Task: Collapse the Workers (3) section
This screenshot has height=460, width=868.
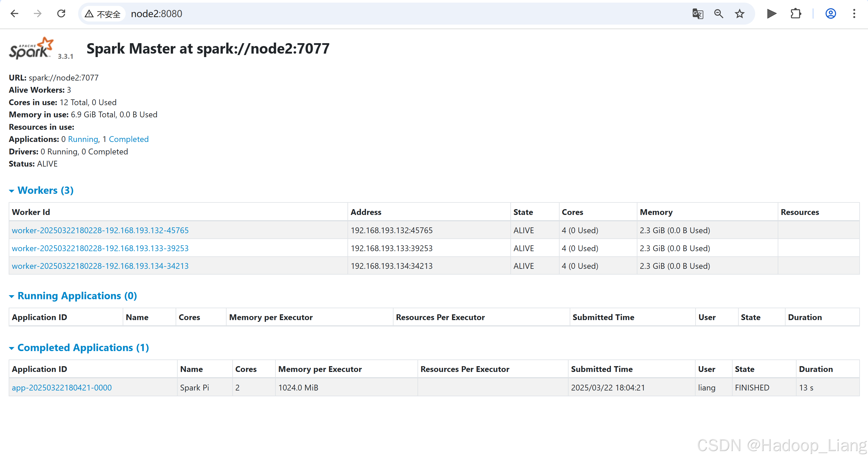Action: coord(45,191)
